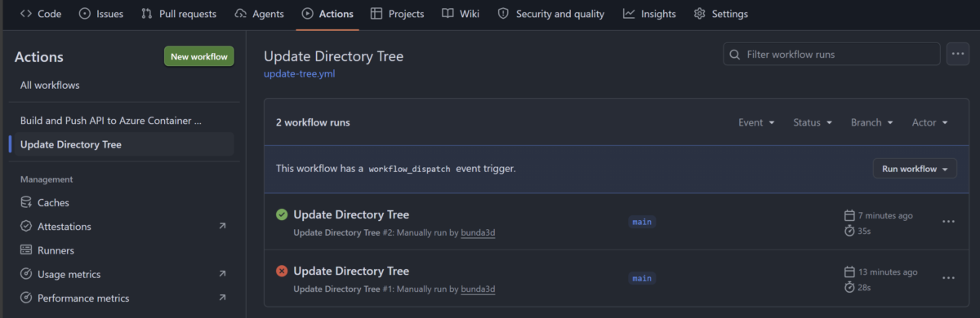Expand the Branch filter dropdown
Screen dimensions: 980x318
pos(872,122)
